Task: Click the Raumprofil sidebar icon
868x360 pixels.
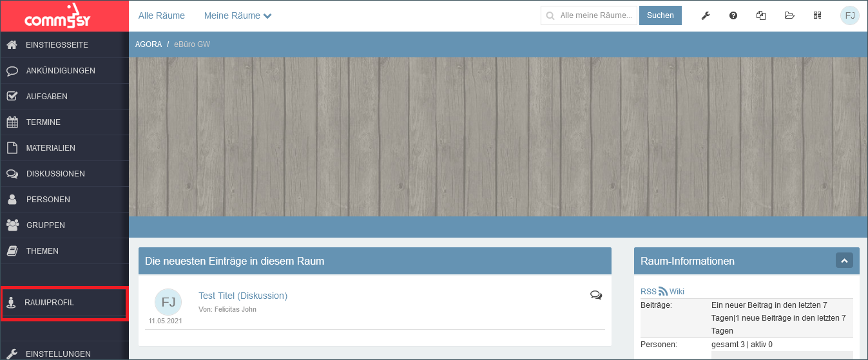Action: pos(10,303)
